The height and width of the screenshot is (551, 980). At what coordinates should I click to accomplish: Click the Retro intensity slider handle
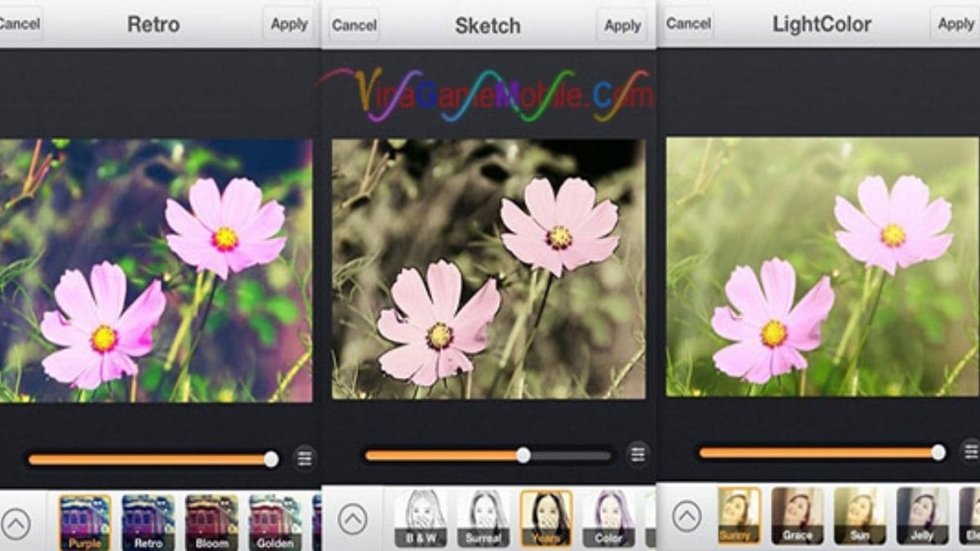tap(271, 460)
